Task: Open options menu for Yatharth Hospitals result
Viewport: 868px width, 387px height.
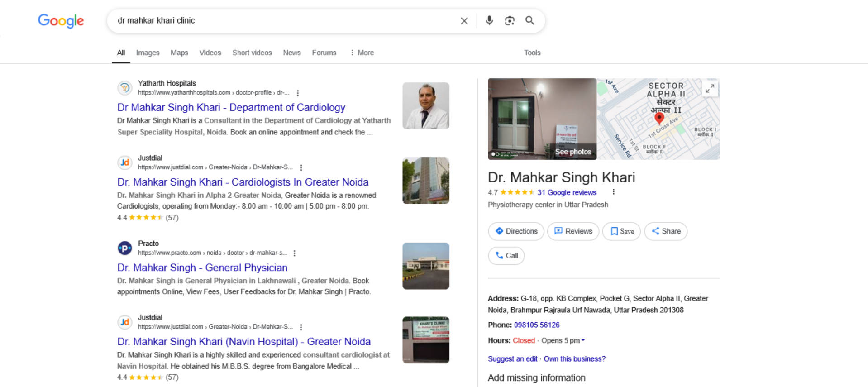Action: click(298, 93)
